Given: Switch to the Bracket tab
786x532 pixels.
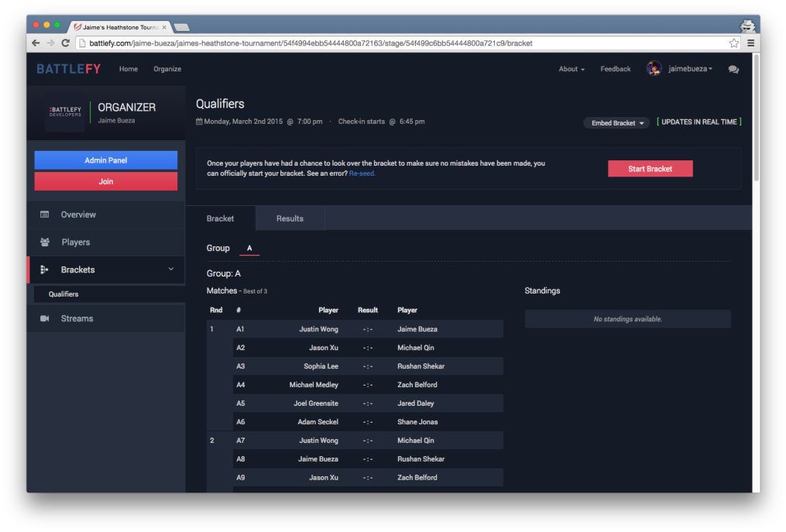Looking at the screenshot, I should pos(221,218).
